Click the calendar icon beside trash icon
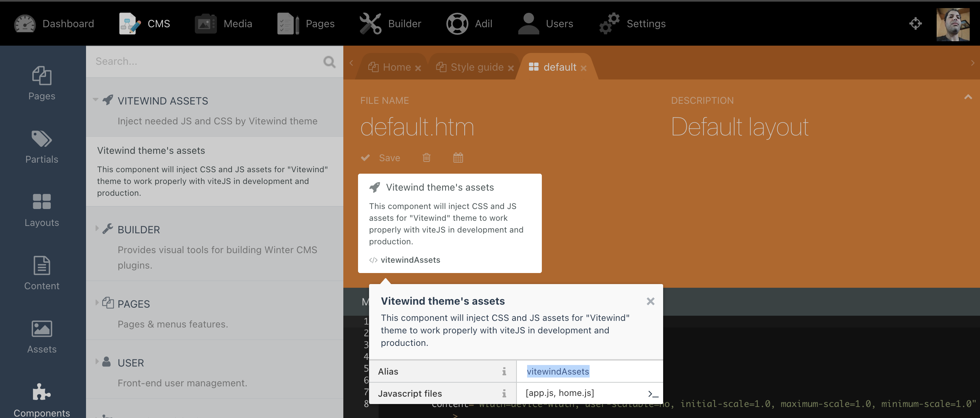 [x=458, y=157]
